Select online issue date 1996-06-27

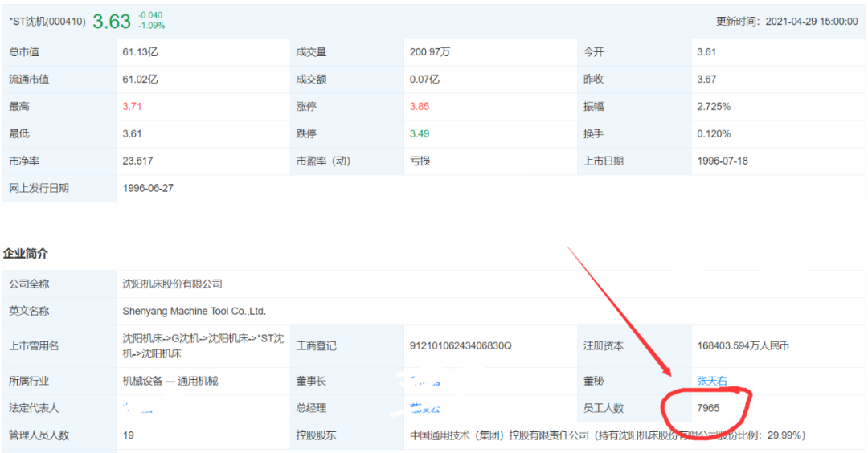(148, 188)
